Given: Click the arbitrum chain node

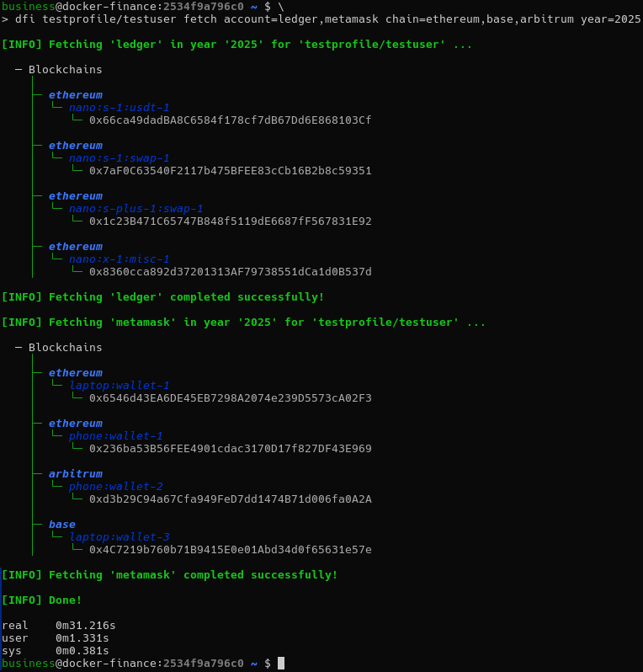Looking at the screenshot, I should point(75,474).
